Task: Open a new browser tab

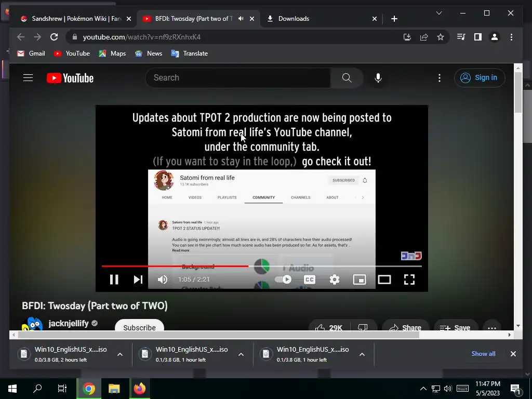Action: tap(394, 19)
